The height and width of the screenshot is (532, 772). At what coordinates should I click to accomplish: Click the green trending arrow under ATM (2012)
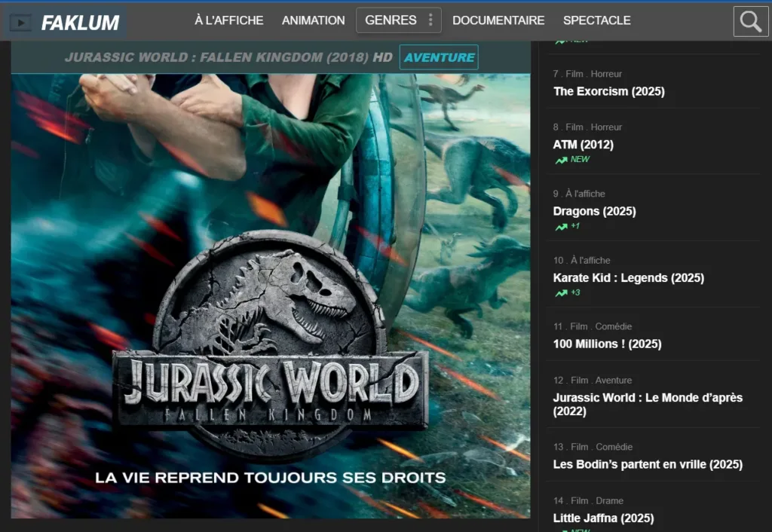(561, 160)
